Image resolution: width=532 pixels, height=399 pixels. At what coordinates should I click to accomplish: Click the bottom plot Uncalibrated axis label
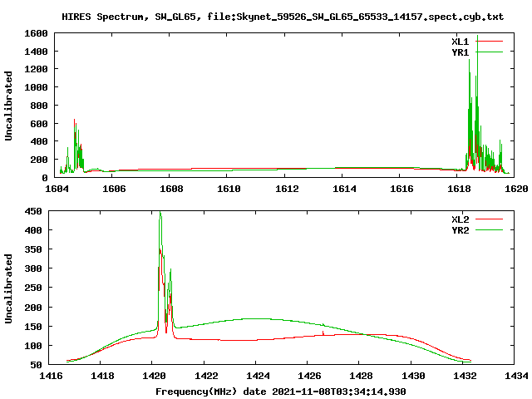point(8,288)
